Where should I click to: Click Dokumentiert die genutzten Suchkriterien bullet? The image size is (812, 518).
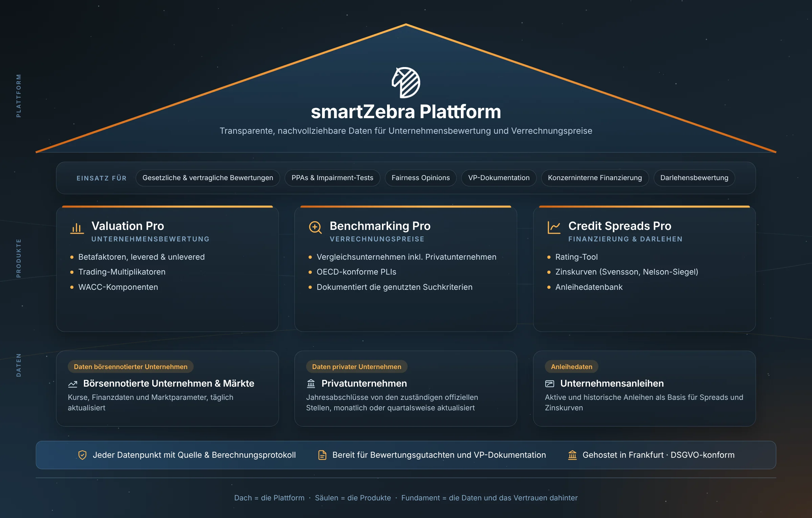tap(394, 287)
